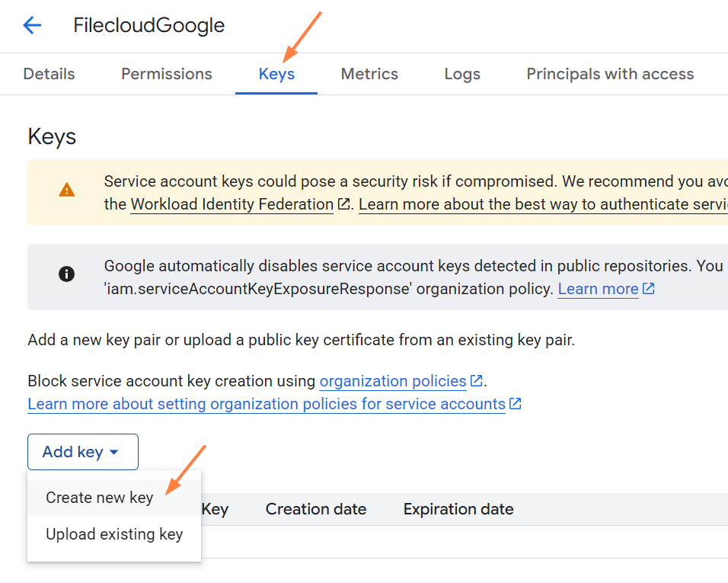Viewport: 728px width, 583px height.
Task: Click the orange warning triangle icon
Action: click(67, 190)
